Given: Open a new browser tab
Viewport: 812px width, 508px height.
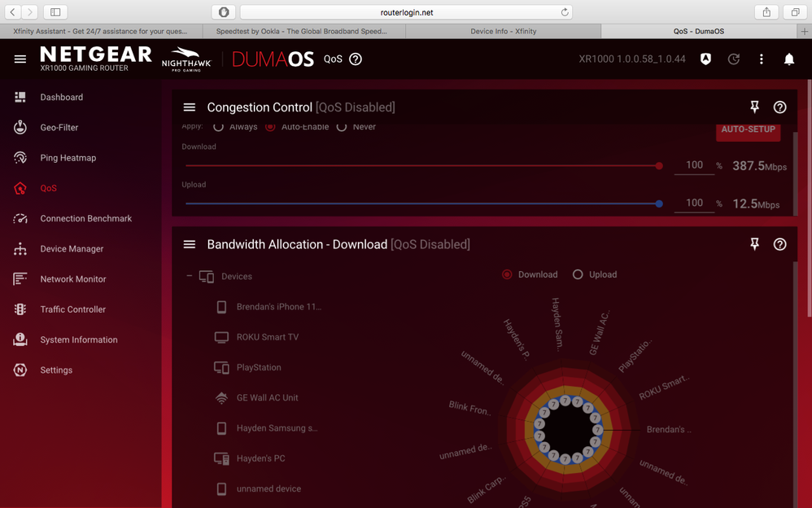Looking at the screenshot, I should coord(804,31).
